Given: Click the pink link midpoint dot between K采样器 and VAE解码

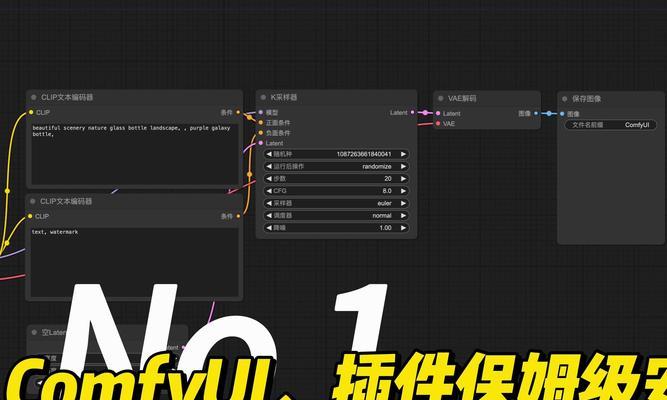Looking at the screenshot, I should (425, 113).
